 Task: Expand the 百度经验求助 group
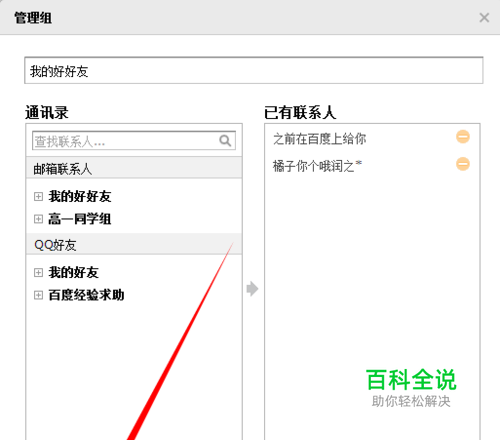click(38, 295)
